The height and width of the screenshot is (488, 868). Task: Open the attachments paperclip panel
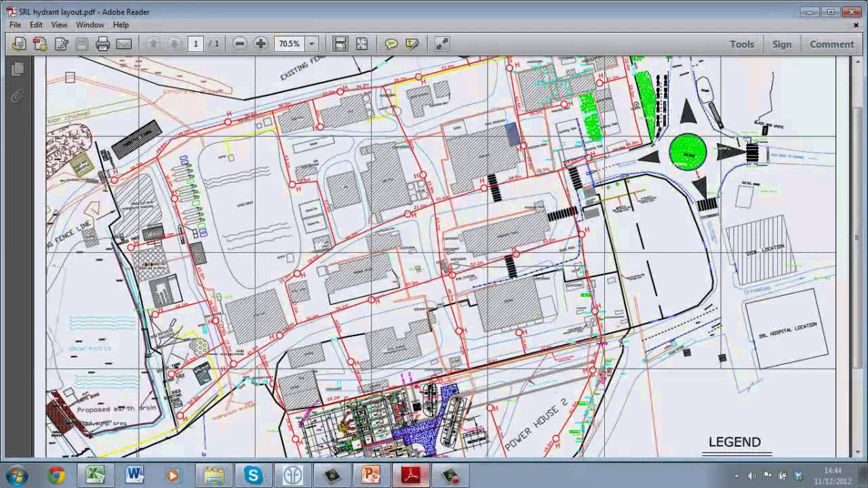coord(18,96)
